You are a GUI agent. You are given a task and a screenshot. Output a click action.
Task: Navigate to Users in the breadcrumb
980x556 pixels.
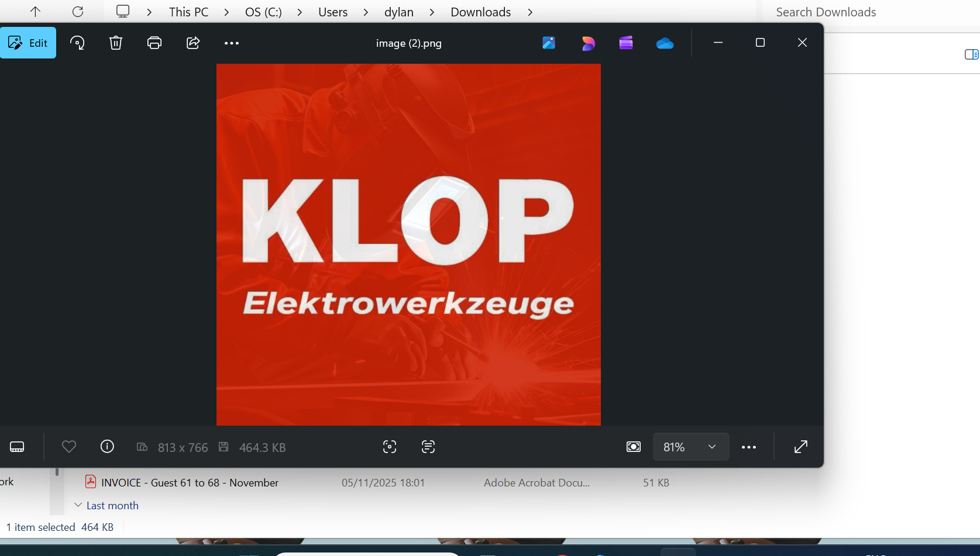tap(333, 12)
